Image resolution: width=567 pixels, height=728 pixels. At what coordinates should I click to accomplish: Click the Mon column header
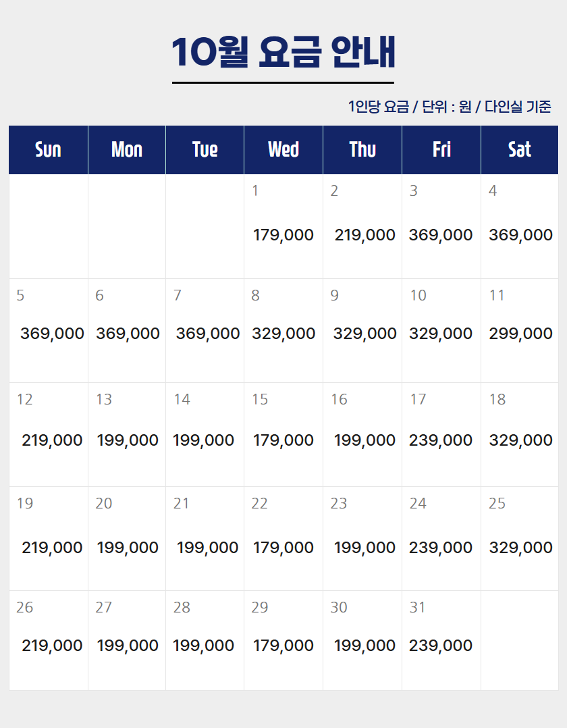127,149
